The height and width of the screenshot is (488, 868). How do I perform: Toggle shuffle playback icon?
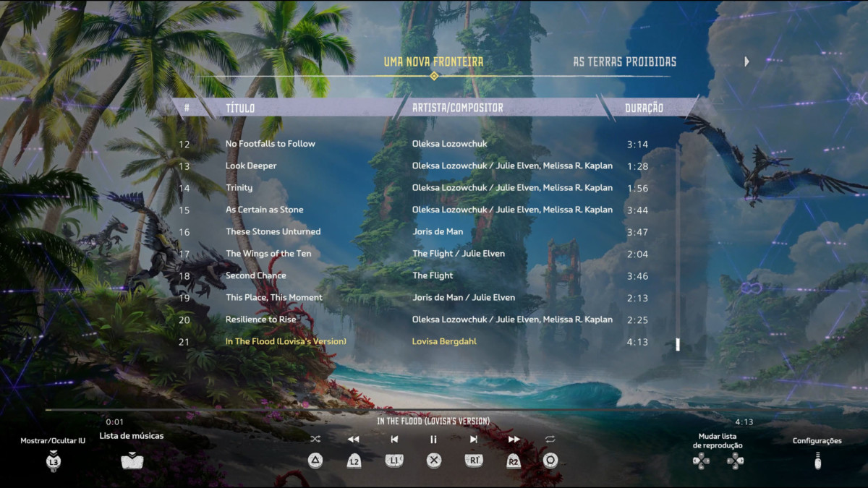(315, 439)
